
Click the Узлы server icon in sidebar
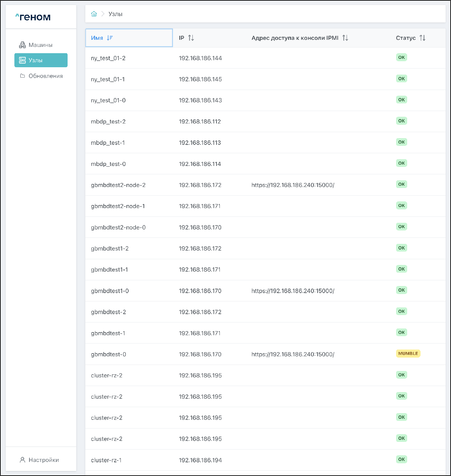click(22, 60)
